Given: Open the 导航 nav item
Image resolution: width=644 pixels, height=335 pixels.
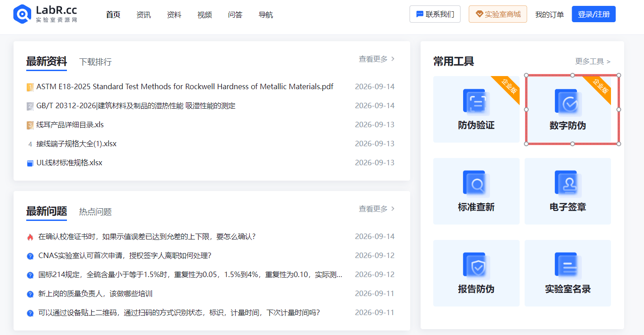Looking at the screenshot, I should [265, 14].
